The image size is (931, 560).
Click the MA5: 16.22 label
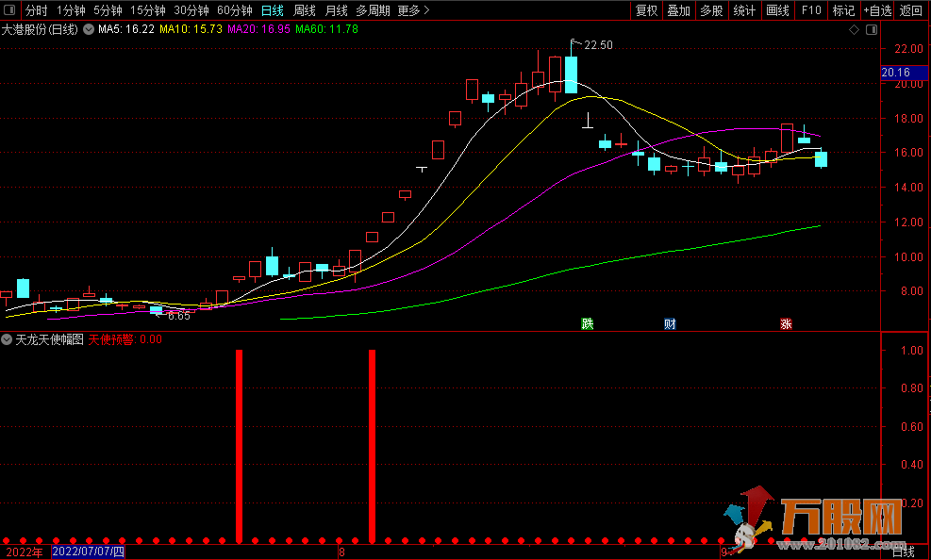coord(125,29)
